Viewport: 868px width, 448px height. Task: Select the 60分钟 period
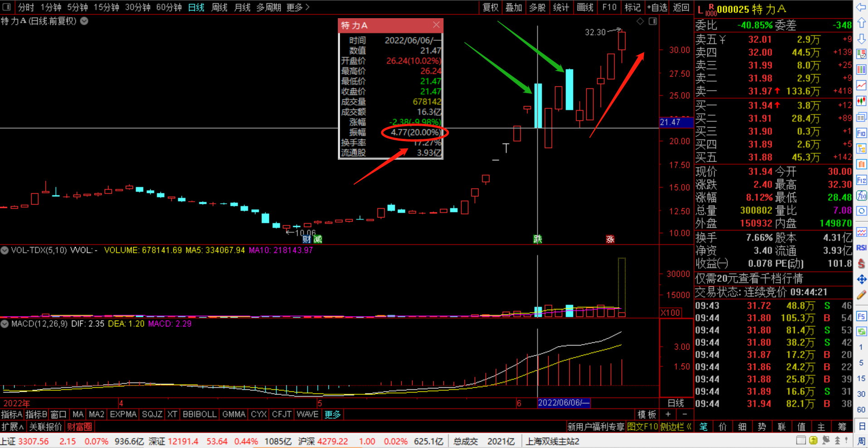[169, 7]
